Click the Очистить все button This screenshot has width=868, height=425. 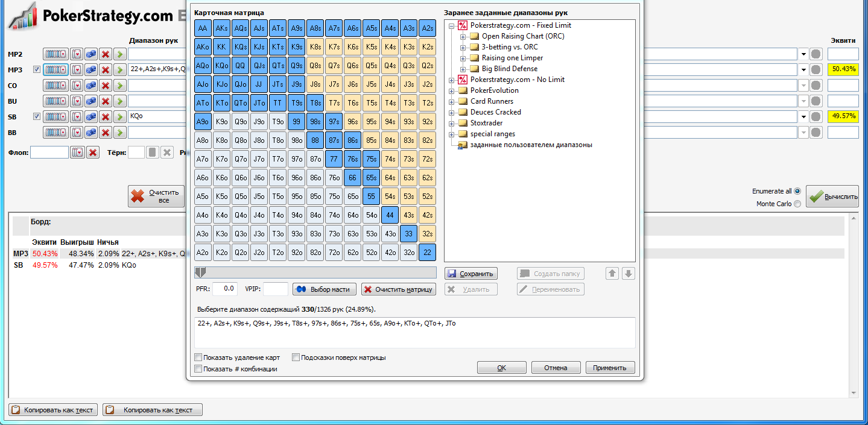(156, 197)
